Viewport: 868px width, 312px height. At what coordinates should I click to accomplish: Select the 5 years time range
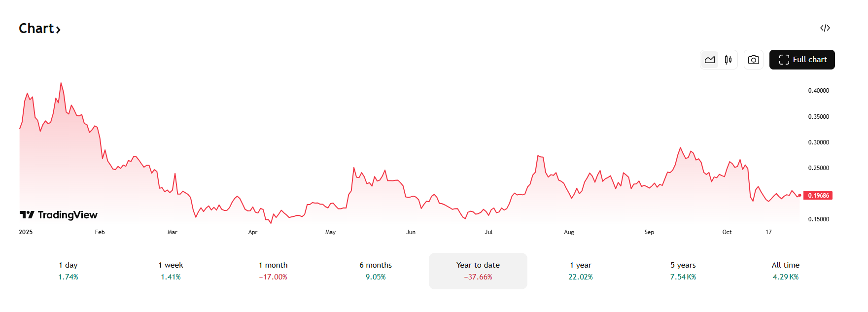[683, 271]
